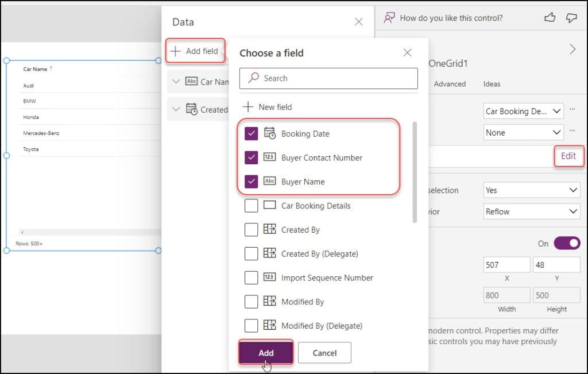
Task: Click the Booking Date calendar icon
Action: point(270,133)
